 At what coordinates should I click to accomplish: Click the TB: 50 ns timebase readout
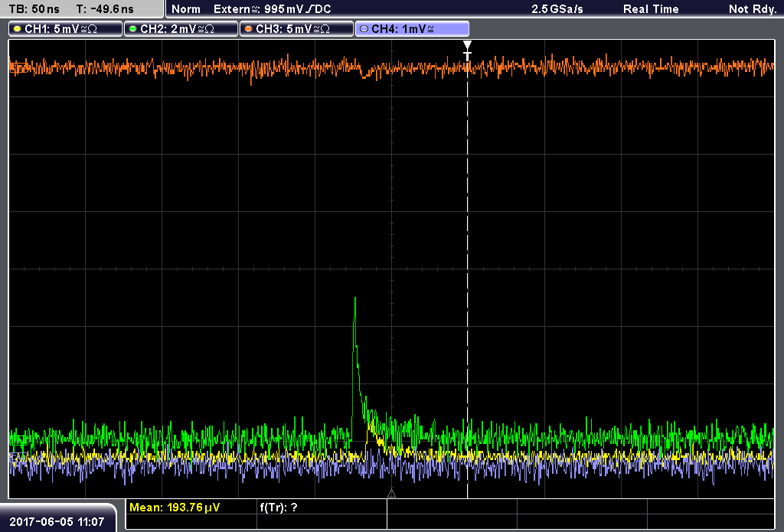coord(34,9)
